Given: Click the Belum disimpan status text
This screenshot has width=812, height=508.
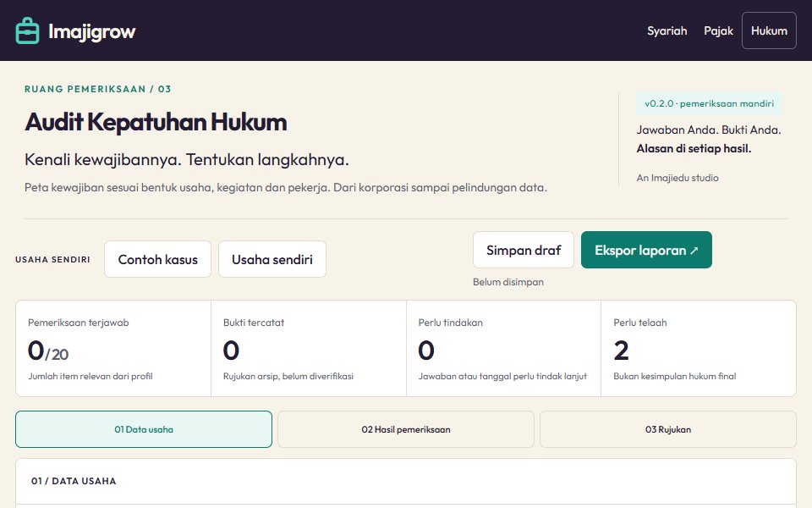Looking at the screenshot, I should click(508, 282).
